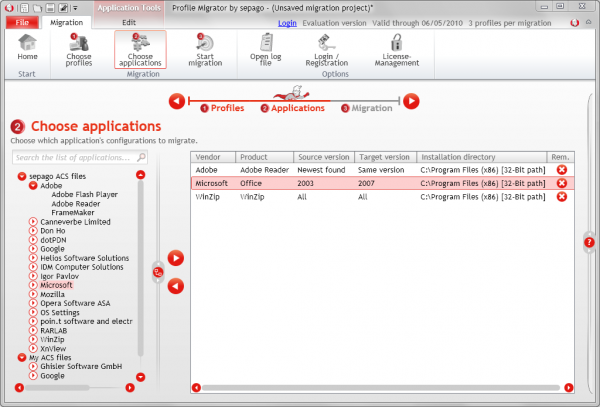Sort by Target version column
600x407 pixels.
click(x=385, y=157)
